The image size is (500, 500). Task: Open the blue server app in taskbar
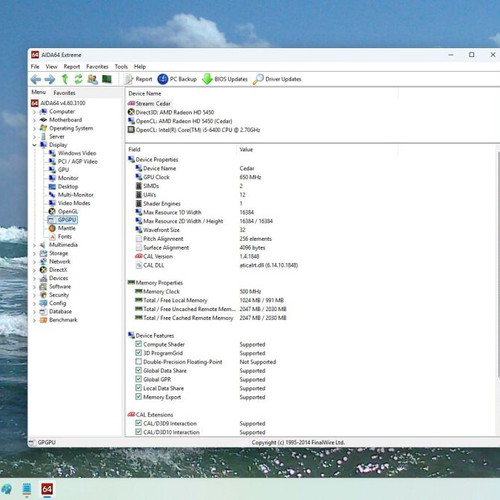coord(27,489)
